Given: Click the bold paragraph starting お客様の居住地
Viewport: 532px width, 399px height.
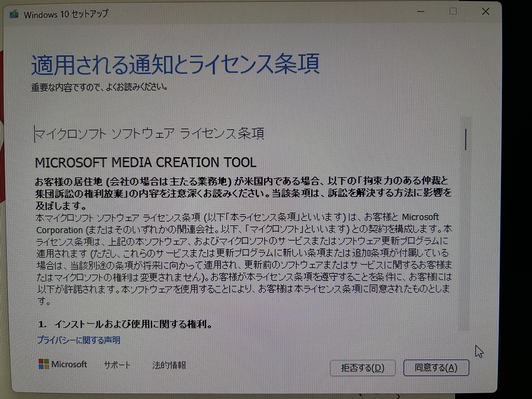Looking at the screenshot, I should coord(243,193).
